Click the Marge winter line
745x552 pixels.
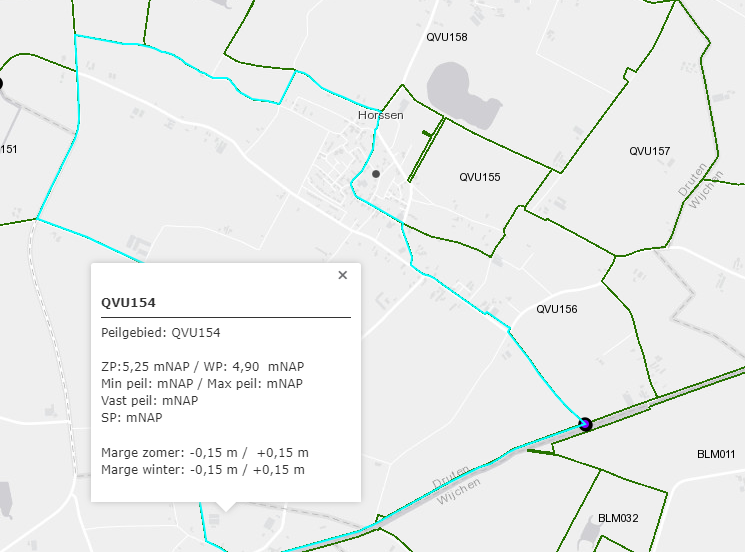coord(203,469)
